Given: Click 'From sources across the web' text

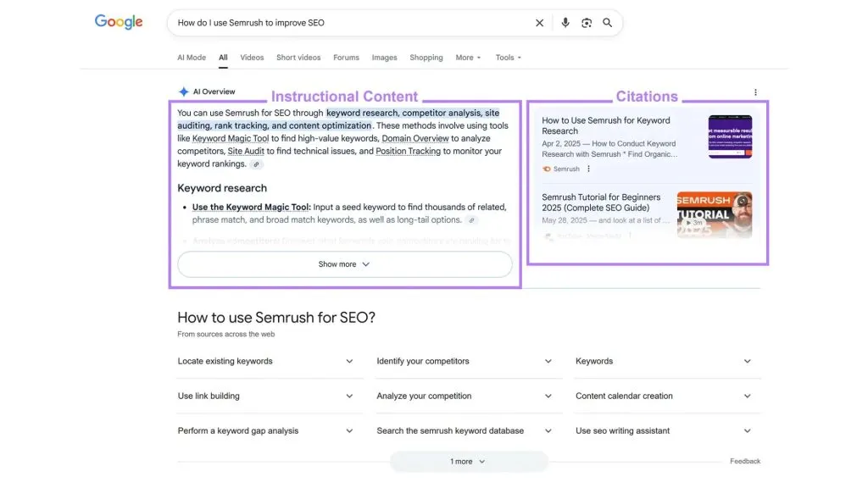Looking at the screenshot, I should 225,334.
